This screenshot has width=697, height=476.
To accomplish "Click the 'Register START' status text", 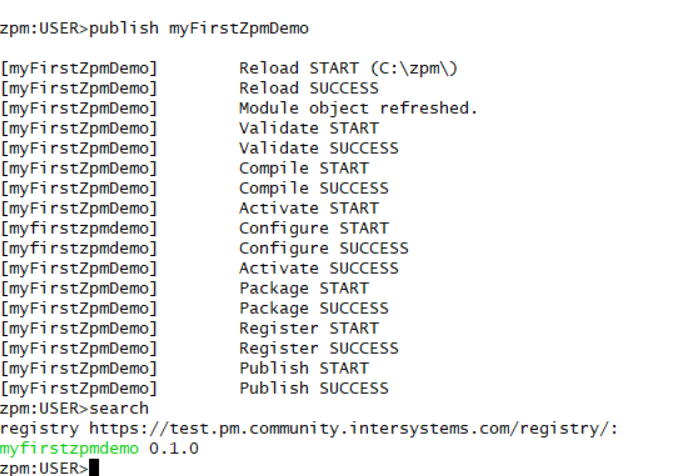I will [x=308, y=328].
